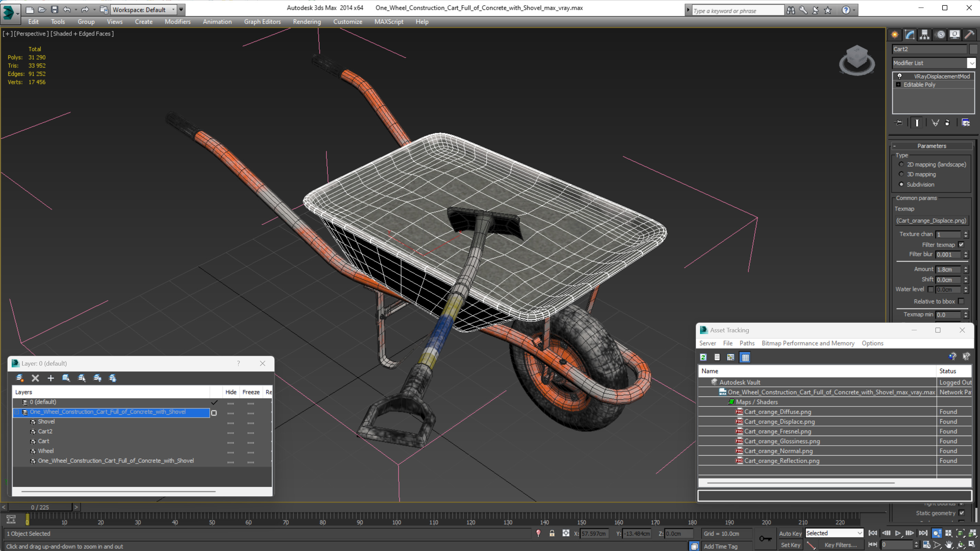The width and height of the screenshot is (980, 551).
Task: Switch to the Utilities panel tab
Action: (x=970, y=35)
